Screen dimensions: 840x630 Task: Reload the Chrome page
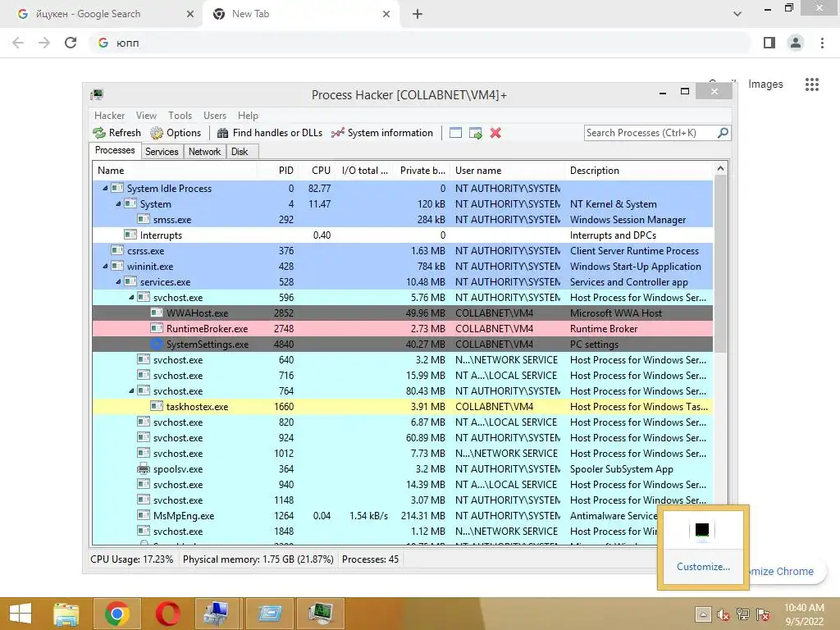(x=71, y=43)
